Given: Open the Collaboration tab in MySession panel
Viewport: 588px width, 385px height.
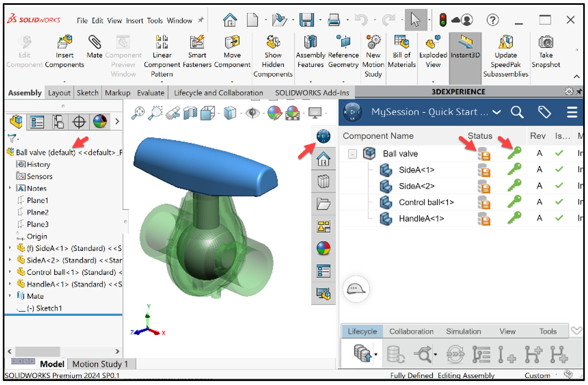Looking at the screenshot, I should coord(411,331).
